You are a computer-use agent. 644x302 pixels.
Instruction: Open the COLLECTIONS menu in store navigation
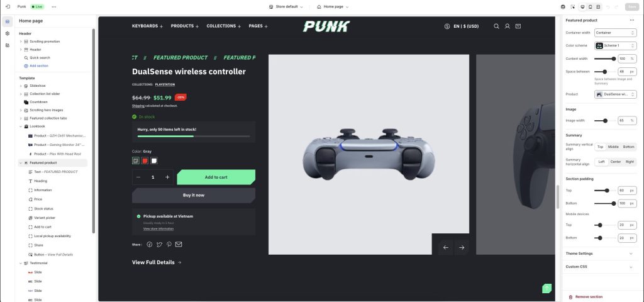224,26
